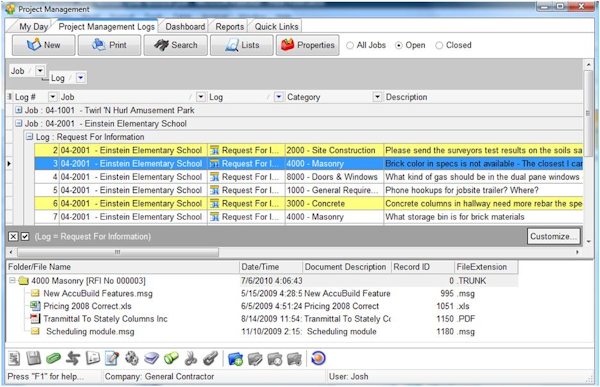Click the PDF icon beside Tranmittal To Stately Columns
Viewport: 600px width, 387px height.
35,318
